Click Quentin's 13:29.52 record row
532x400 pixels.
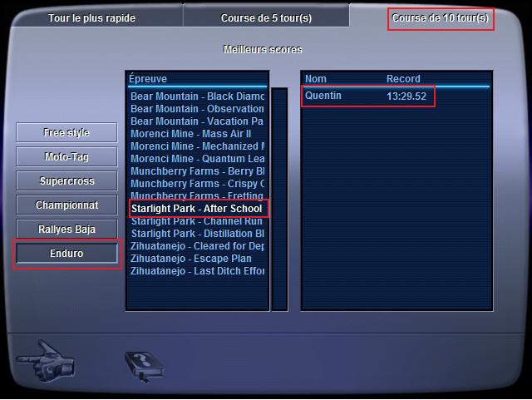[368, 96]
